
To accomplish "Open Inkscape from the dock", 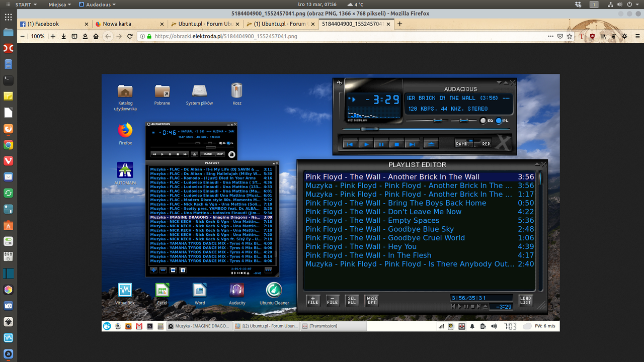I will click(8, 322).
